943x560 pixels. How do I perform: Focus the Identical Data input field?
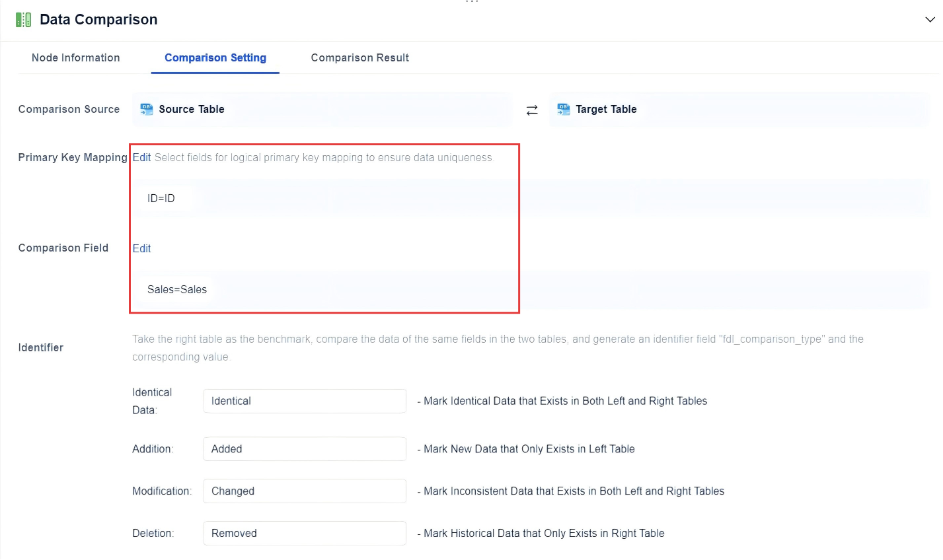coord(305,401)
